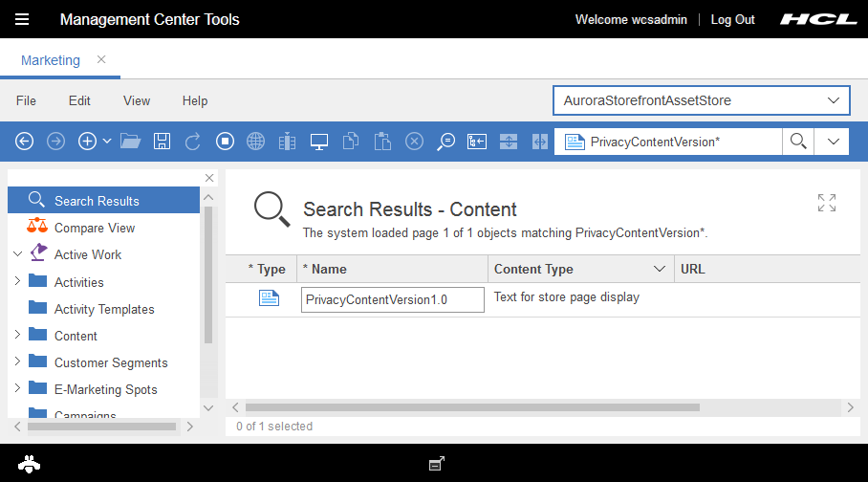Viewport: 868px width, 482px height.
Task: Click the back navigation arrow in toolbar
Action: (25, 142)
